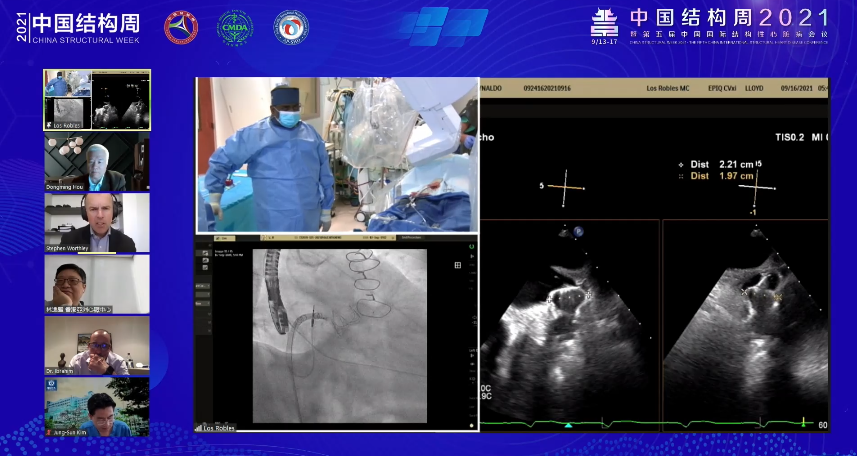
Task: Click the red circular society emblem
Action: tap(181, 27)
